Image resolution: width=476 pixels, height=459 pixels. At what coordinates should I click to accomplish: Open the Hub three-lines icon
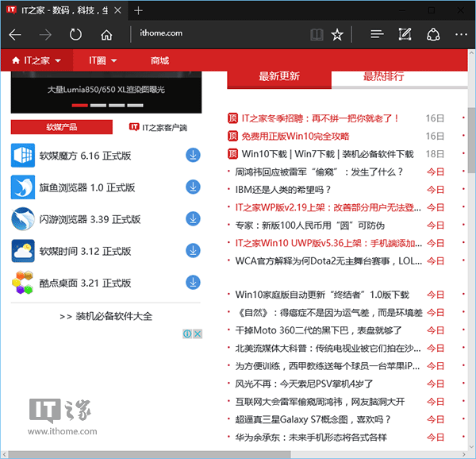coord(377,34)
